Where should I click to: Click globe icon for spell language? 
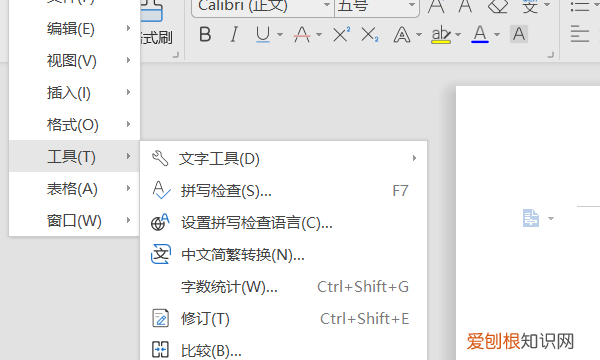pos(160,222)
